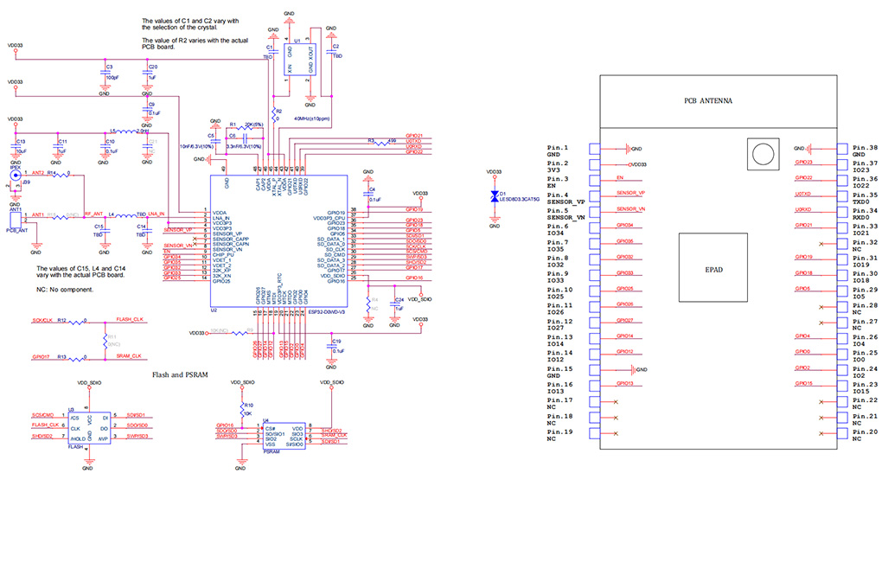Click the "Pin.16 IO13" pin label
The width and height of the screenshot is (882, 588).
(x=560, y=388)
